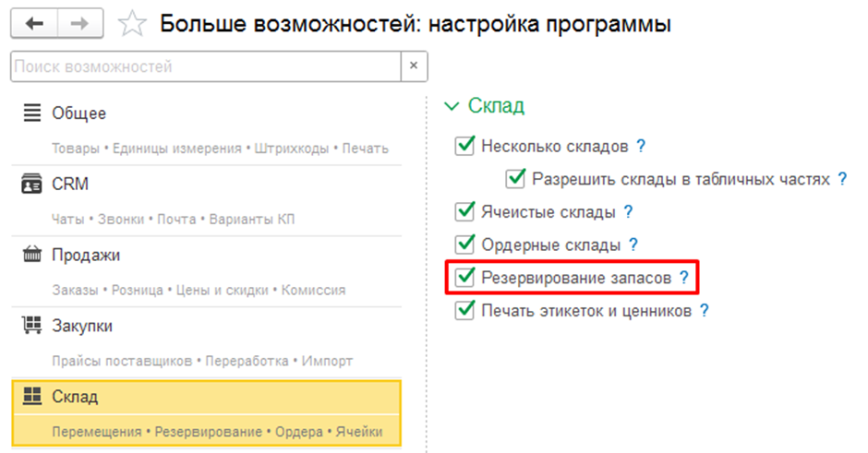Click the Ячеистые склады label
The height and width of the screenshot is (453, 868).
click(x=548, y=212)
